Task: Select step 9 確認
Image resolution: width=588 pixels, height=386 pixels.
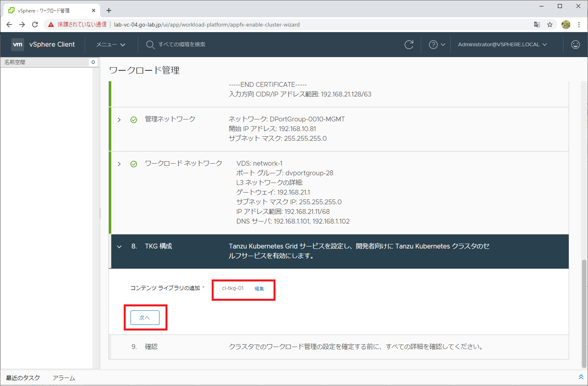Action: point(340,347)
